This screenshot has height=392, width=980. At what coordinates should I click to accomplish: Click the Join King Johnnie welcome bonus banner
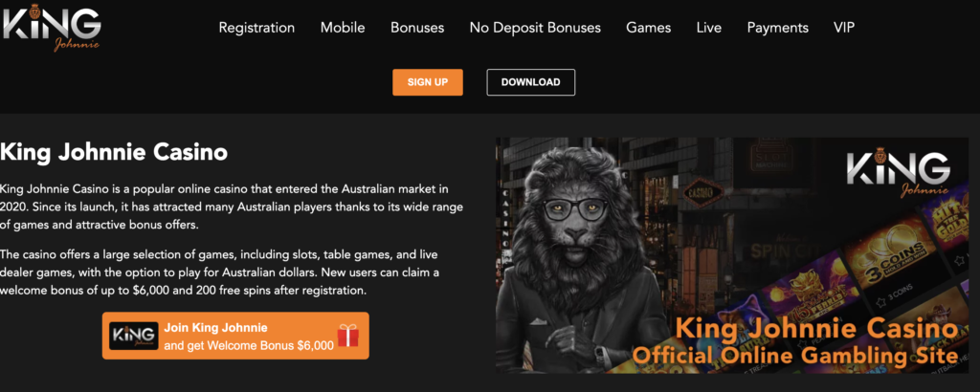235,336
